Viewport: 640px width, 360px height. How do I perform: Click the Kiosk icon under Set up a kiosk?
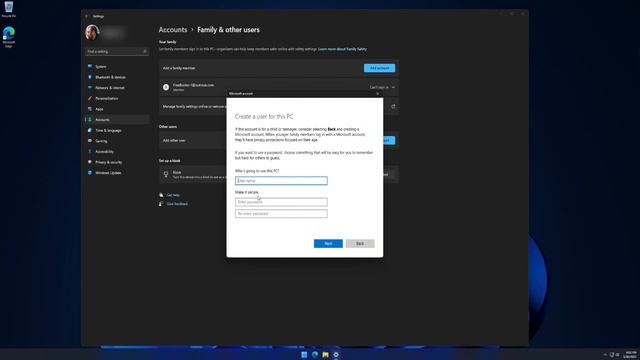point(166,174)
